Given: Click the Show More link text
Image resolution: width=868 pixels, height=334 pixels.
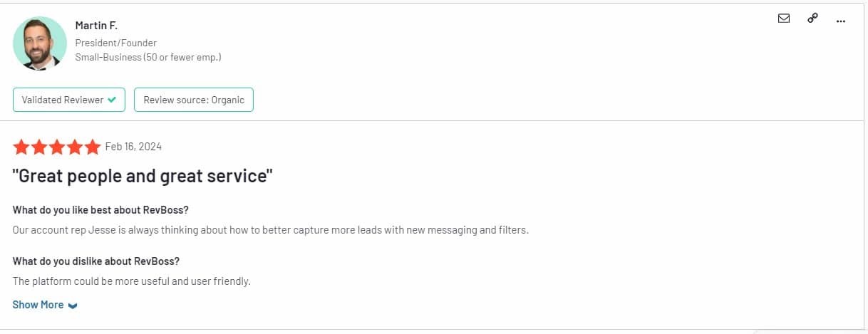Looking at the screenshot, I should coord(38,304).
